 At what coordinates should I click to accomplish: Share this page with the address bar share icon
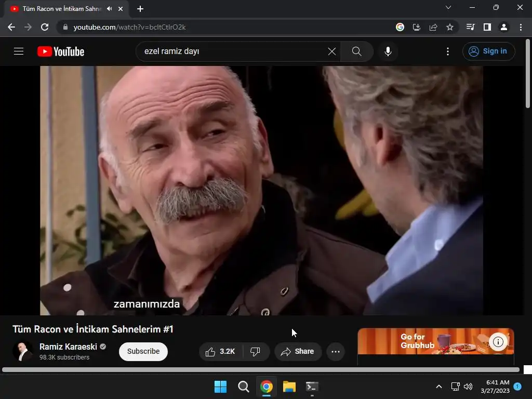pyautogui.click(x=433, y=27)
